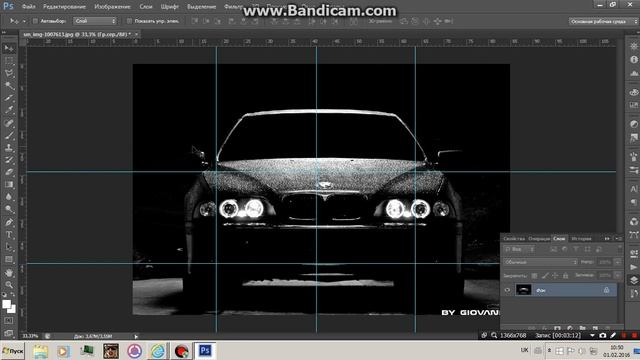Toggle type layer filter in Layers panel
This screenshot has height=360, width=640.
tap(576, 249)
